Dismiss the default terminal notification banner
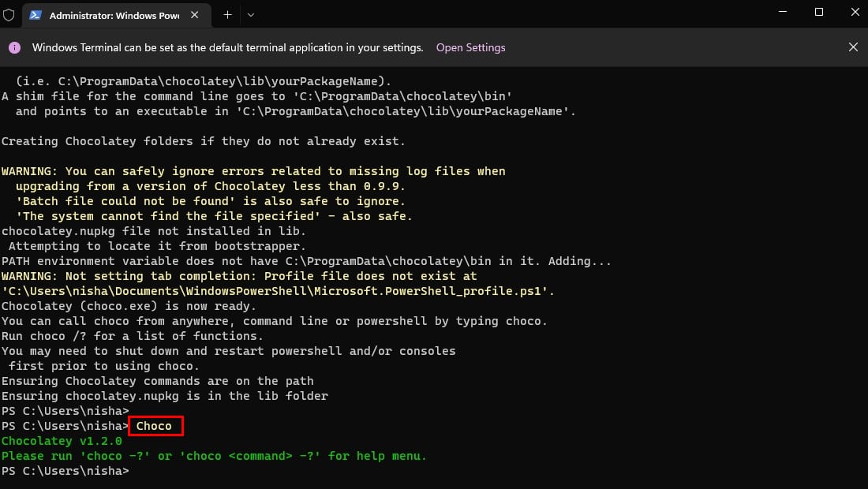This screenshot has height=489, width=868. tap(853, 47)
